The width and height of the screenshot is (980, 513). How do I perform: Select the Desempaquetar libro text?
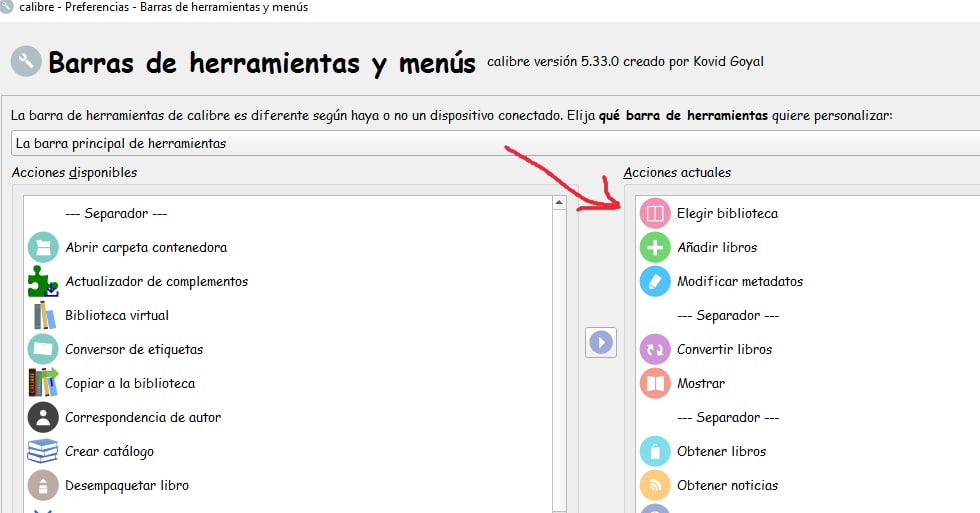[127, 486]
